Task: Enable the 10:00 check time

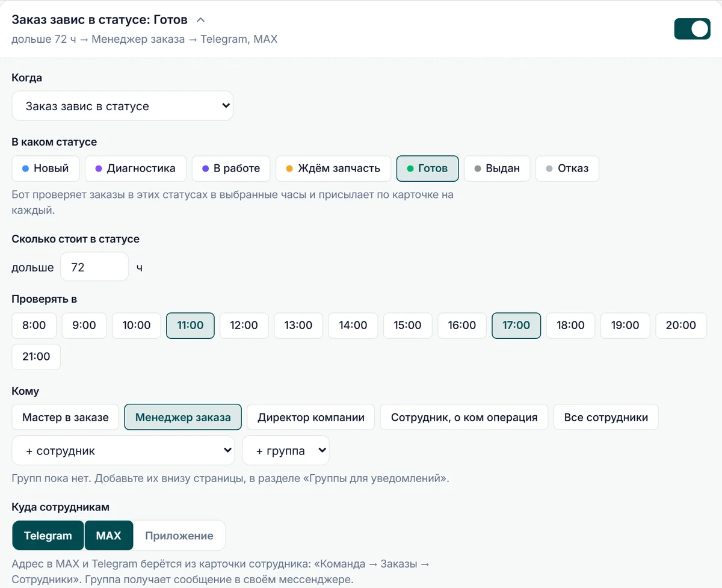Action: click(137, 326)
